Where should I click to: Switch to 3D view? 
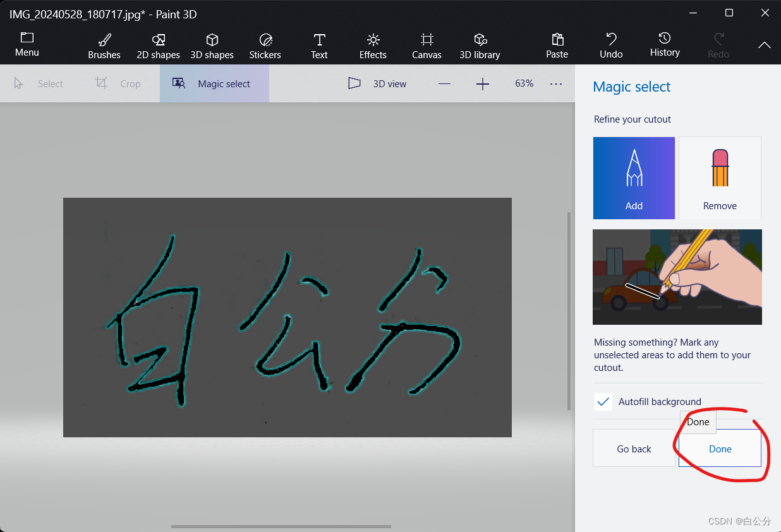click(377, 83)
